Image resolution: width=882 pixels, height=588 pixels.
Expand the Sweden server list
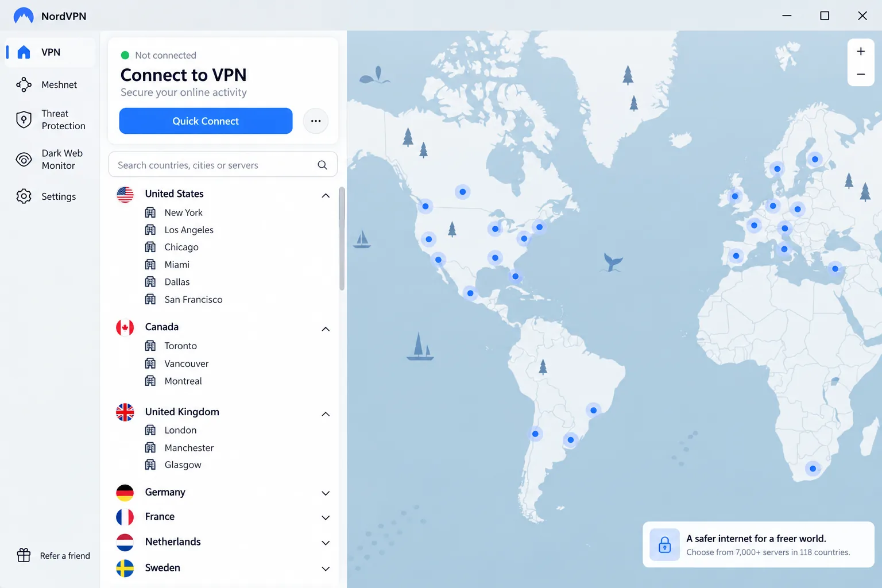326,568
